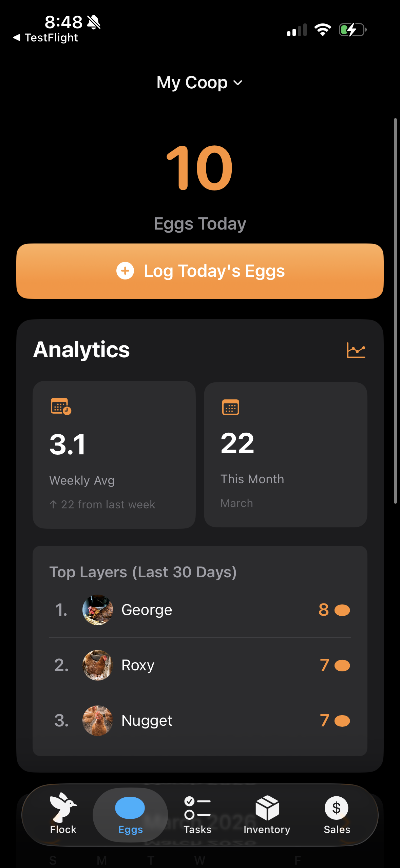Tap the egg icon beside Nugget's count
This screenshot has width=400, height=868.
click(342, 721)
